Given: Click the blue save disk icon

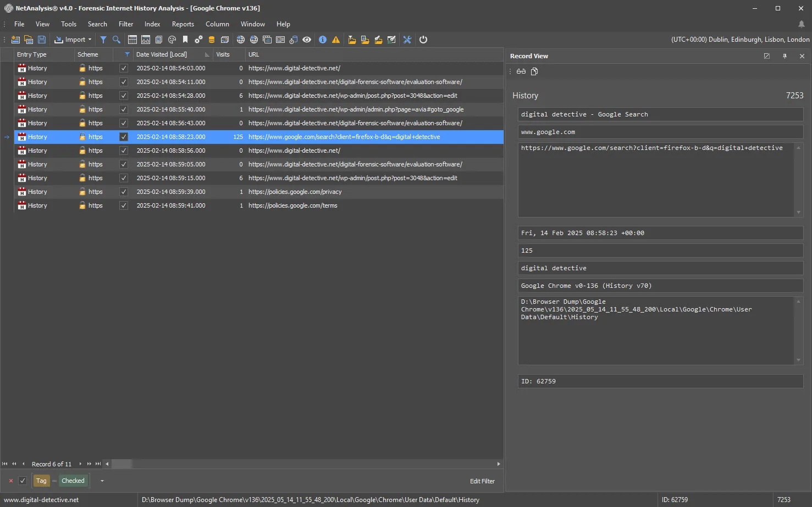Looking at the screenshot, I should pyautogui.click(x=42, y=40).
